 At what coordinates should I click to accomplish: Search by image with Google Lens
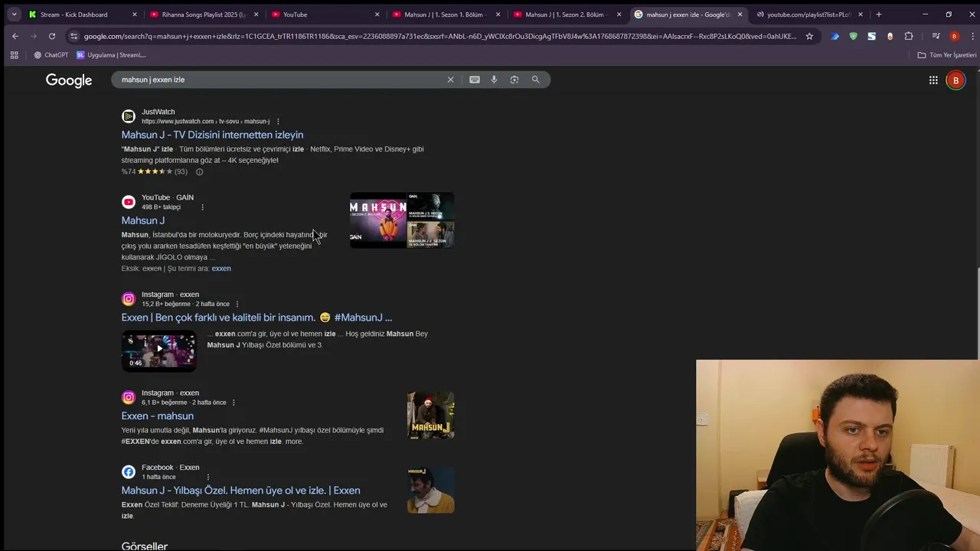click(514, 80)
